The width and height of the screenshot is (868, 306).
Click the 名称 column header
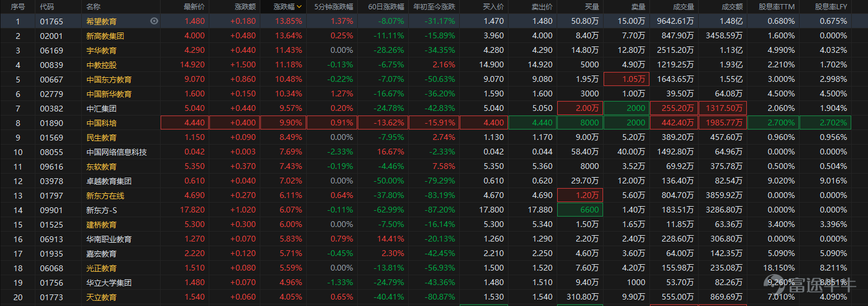coord(93,7)
